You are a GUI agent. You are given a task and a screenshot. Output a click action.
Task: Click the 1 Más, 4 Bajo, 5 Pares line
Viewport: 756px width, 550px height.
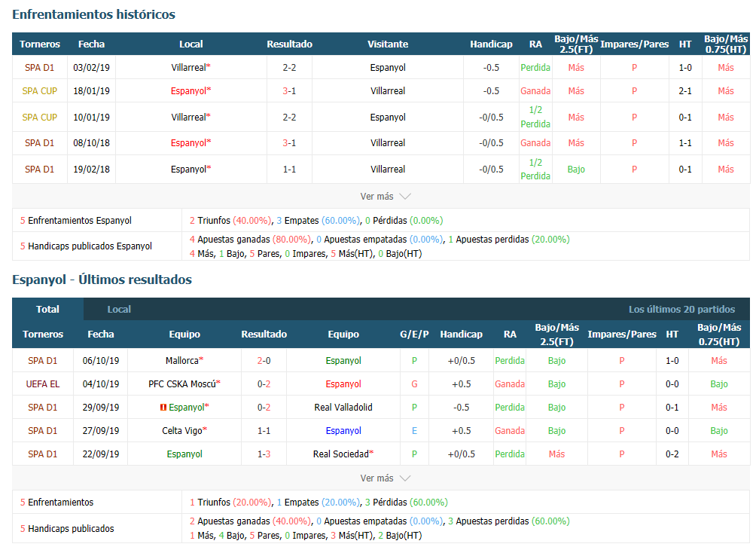(306, 536)
